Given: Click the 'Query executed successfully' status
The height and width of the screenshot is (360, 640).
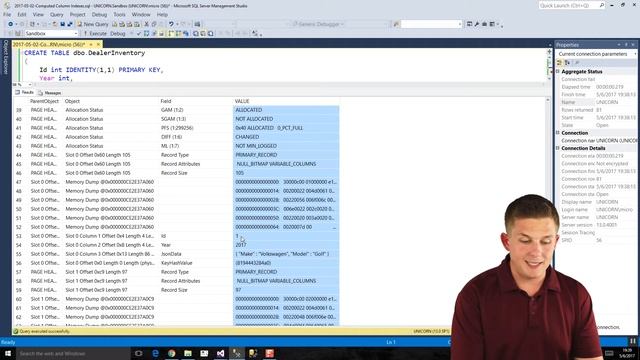Looking at the screenshot, I should (44, 331).
